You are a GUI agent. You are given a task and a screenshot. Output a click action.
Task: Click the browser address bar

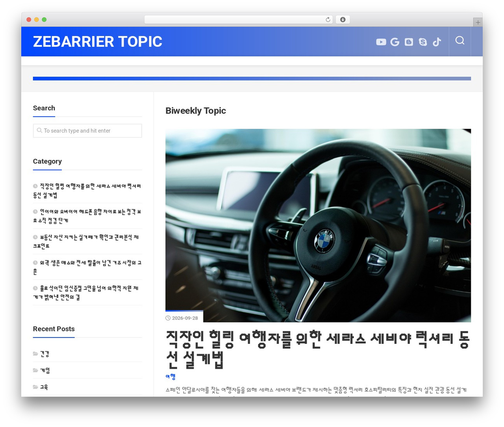[x=239, y=20]
